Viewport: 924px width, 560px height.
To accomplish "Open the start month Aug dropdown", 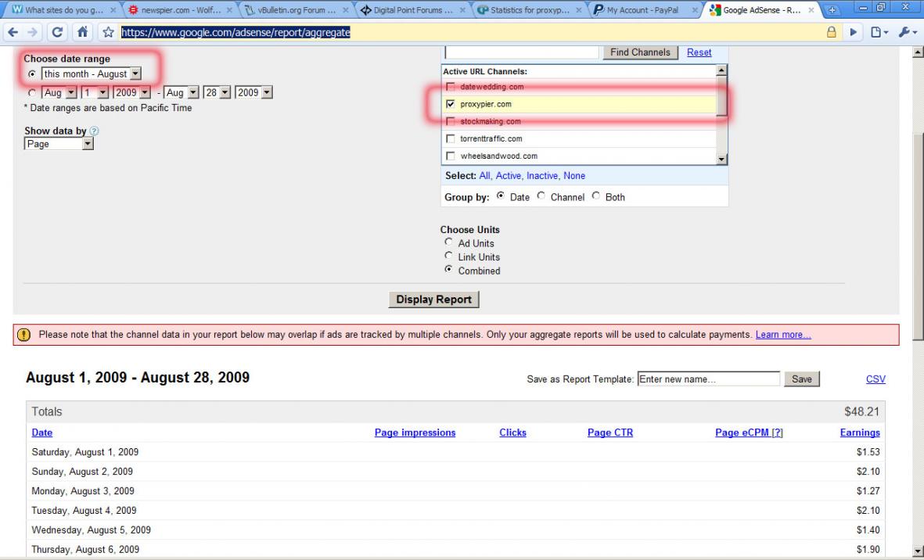I will (59, 92).
